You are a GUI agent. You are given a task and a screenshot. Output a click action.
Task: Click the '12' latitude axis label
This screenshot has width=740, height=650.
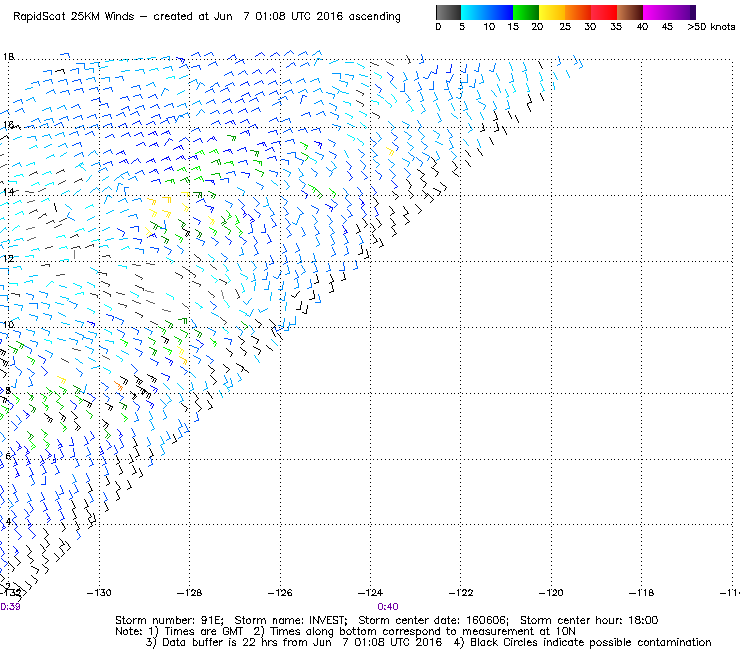8,259
